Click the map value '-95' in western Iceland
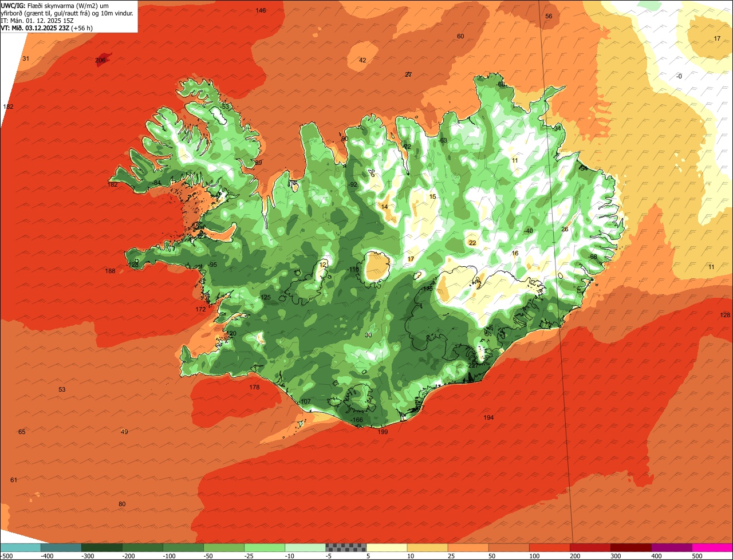This screenshot has height=560, width=733. pos(212,265)
